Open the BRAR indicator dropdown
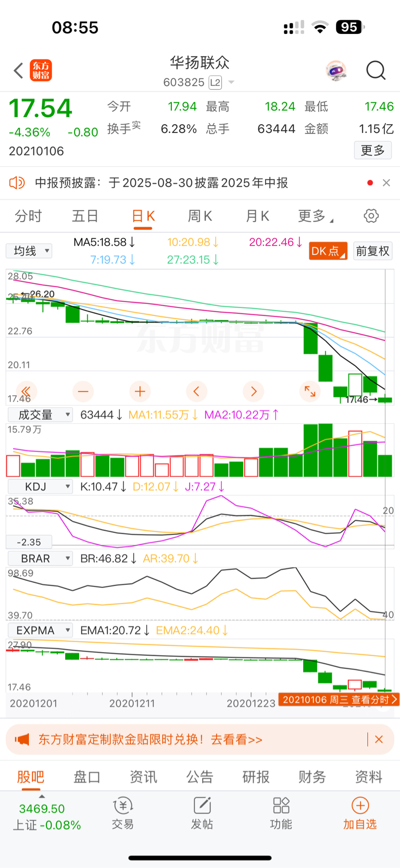 click(40, 559)
